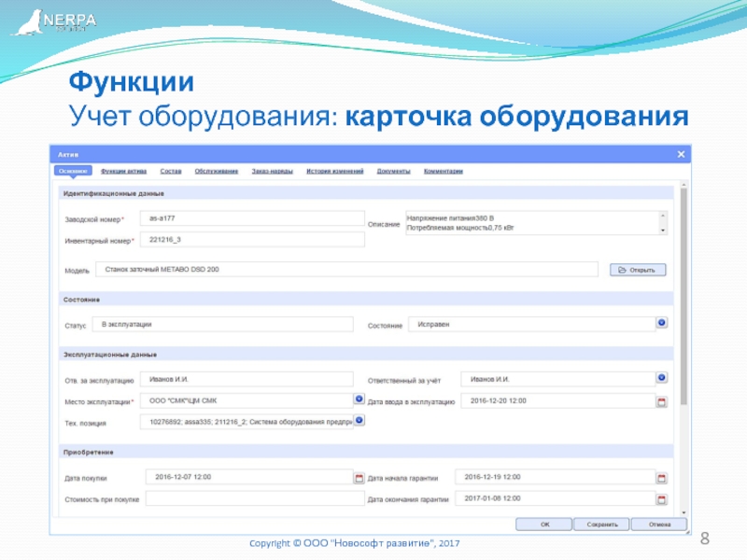Open calendar for Дата покупки field

coord(358,478)
